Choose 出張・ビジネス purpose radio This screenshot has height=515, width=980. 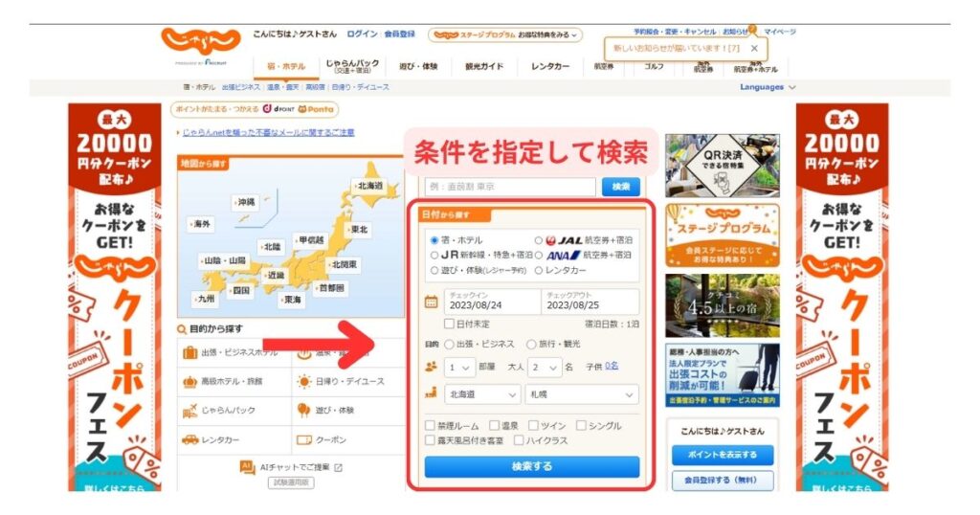pos(449,345)
